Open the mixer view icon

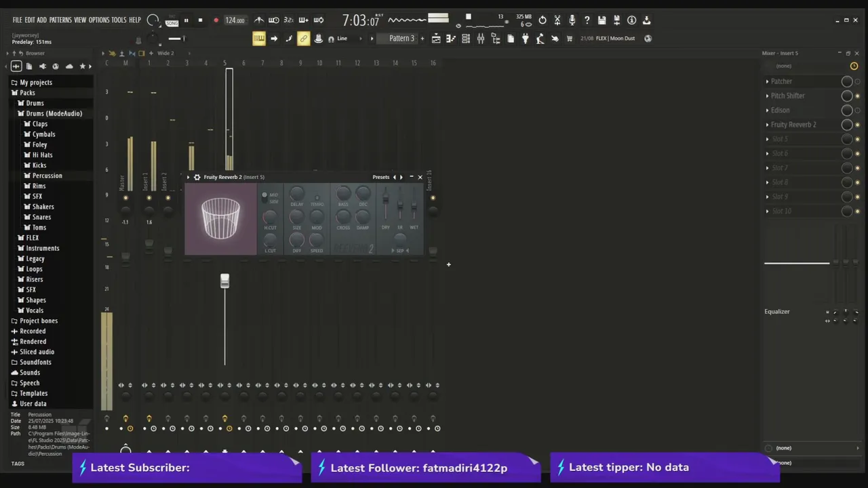click(481, 39)
